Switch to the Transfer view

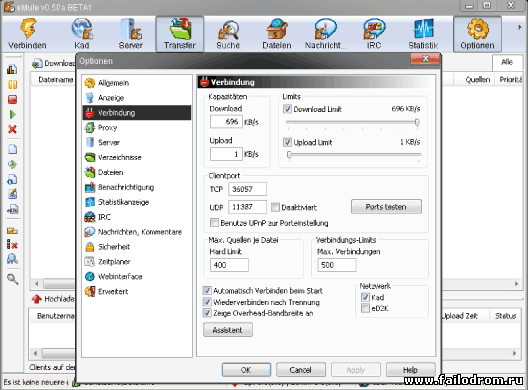point(179,34)
